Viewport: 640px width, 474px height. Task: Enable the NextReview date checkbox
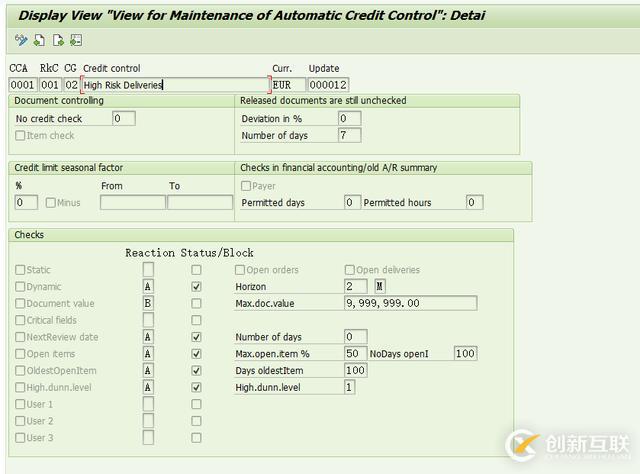click(x=20, y=337)
